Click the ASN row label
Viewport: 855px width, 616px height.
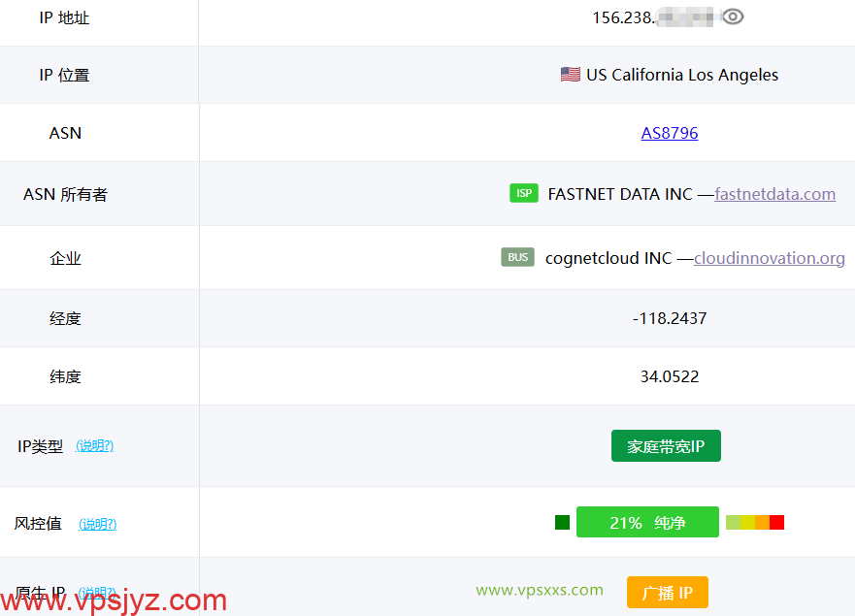65,133
